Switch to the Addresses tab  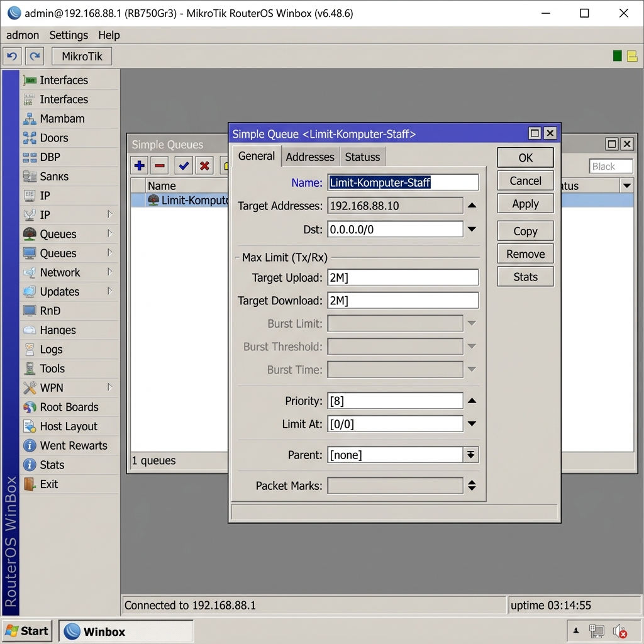pos(310,157)
